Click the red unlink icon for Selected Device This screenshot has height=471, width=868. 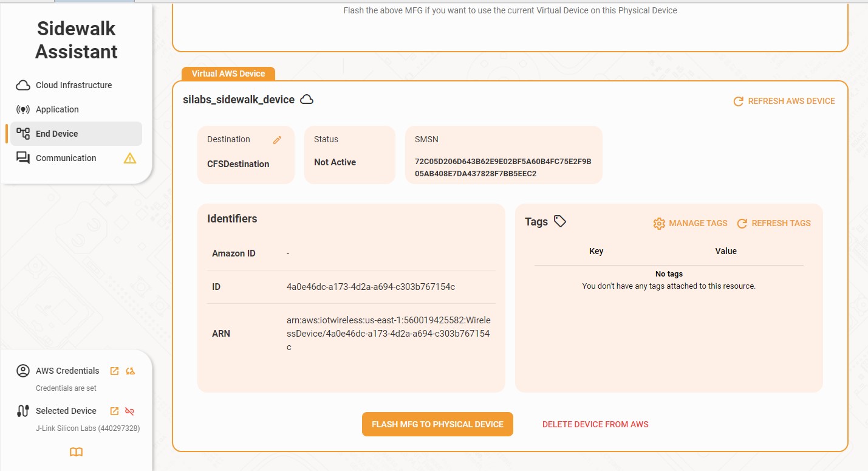(129, 411)
